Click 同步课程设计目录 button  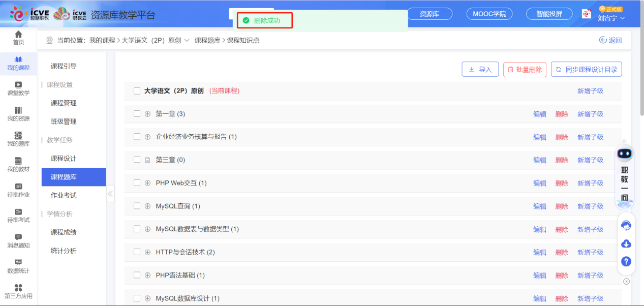click(586, 70)
